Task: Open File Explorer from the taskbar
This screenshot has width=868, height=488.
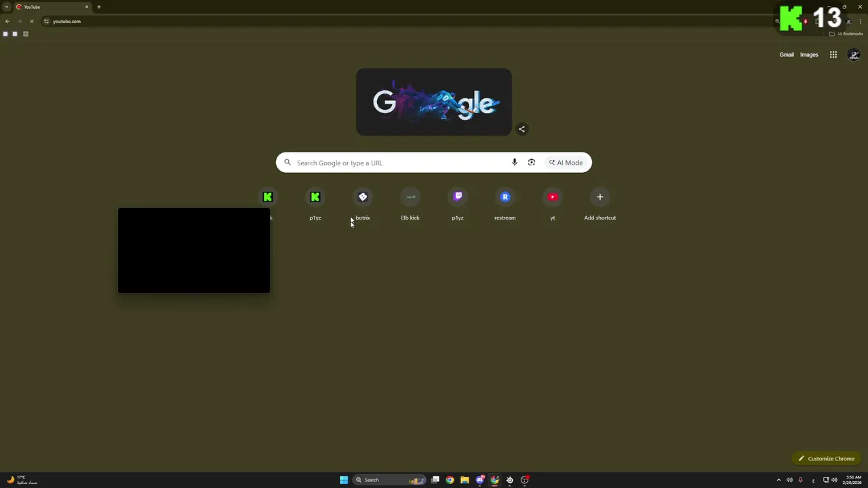Action: 465,480
